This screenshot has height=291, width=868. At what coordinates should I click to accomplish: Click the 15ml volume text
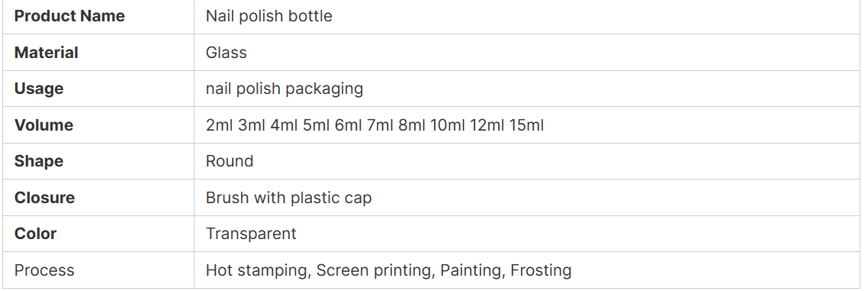[526, 125]
